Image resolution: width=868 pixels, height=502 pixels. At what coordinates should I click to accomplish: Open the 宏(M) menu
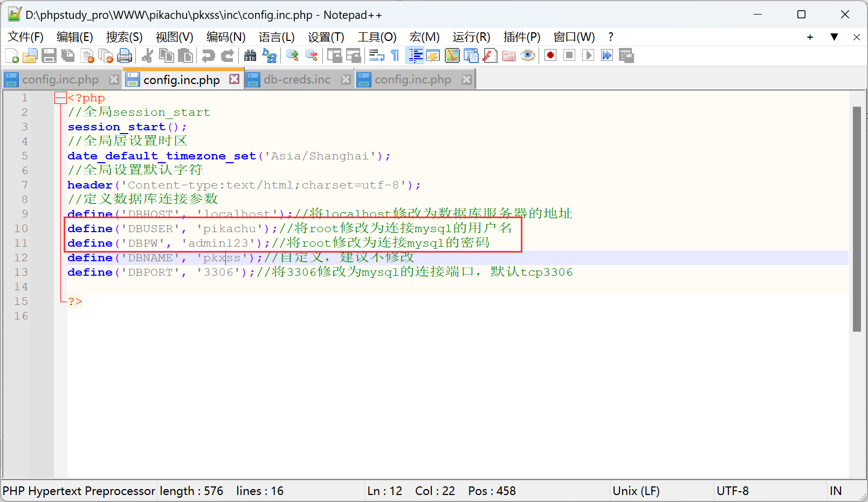coord(425,37)
